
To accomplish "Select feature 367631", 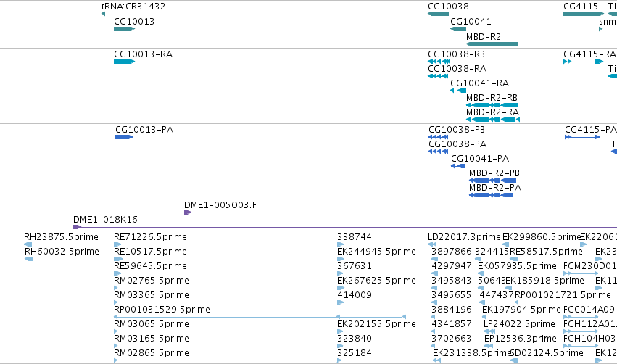I will click(340, 273).
